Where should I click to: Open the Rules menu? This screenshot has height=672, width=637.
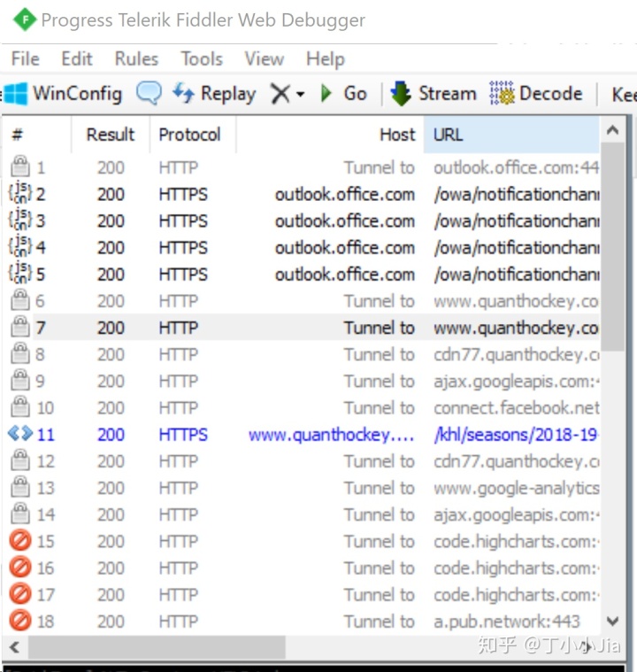pyautogui.click(x=136, y=58)
